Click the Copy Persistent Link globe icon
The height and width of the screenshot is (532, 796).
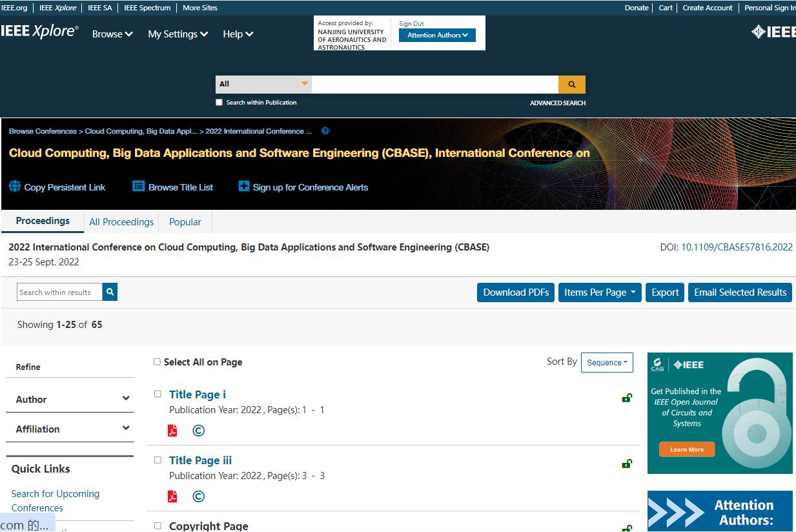[x=15, y=187]
